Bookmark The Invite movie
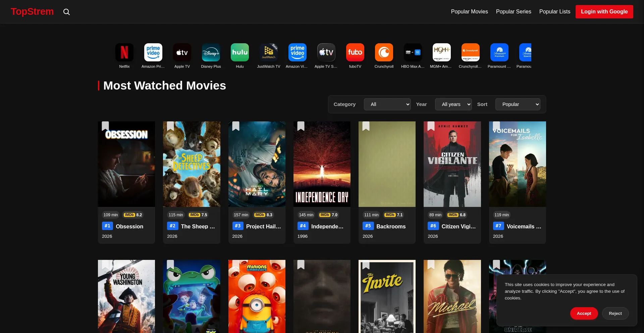Screen dimensions: 644x333 click(366, 265)
